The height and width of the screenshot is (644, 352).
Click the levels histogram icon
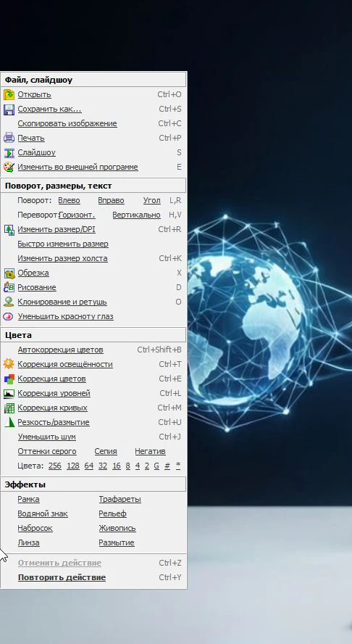[x=9, y=394]
